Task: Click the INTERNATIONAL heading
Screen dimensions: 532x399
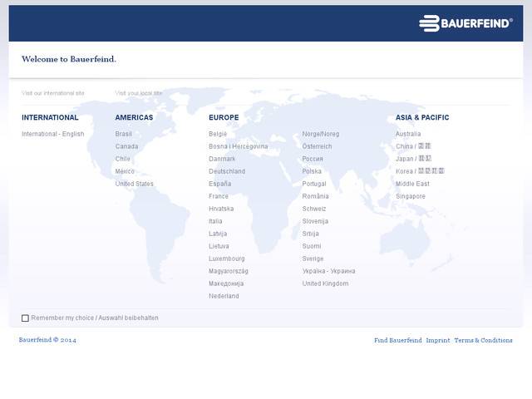Action: (50, 117)
